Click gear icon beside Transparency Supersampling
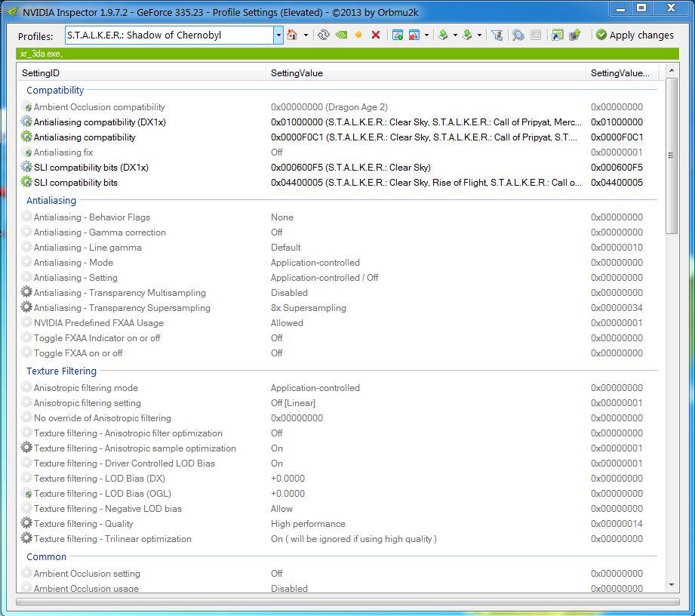Screen dimensions: 695x616 26,307
